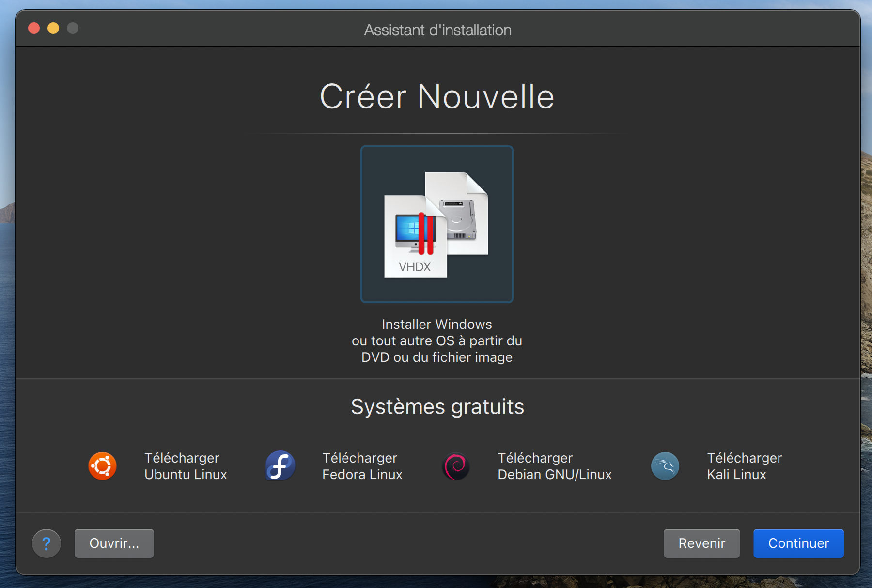
Task: Close the Assistant d'installation window
Action: (x=34, y=29)
